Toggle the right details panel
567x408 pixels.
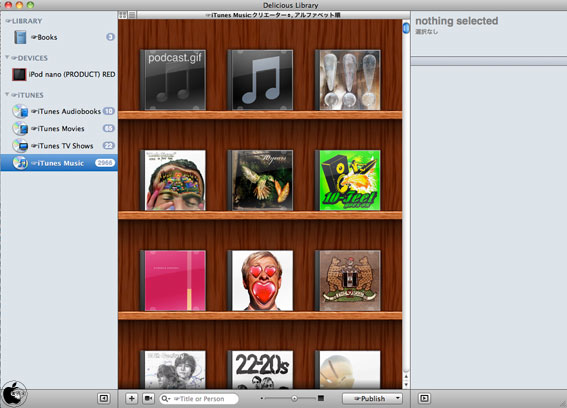(424, 399)
